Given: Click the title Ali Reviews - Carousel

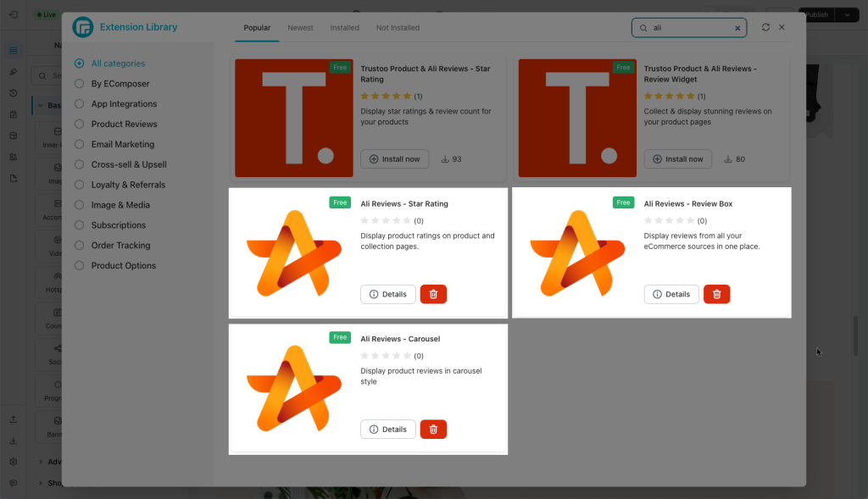Looking at the screenshot, I should pos(400,339).
